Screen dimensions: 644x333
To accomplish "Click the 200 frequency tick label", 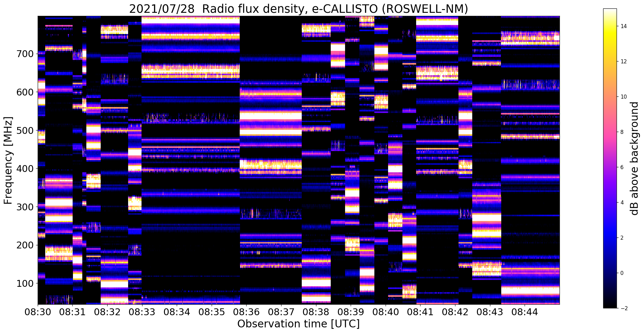I will coord(25,245).
